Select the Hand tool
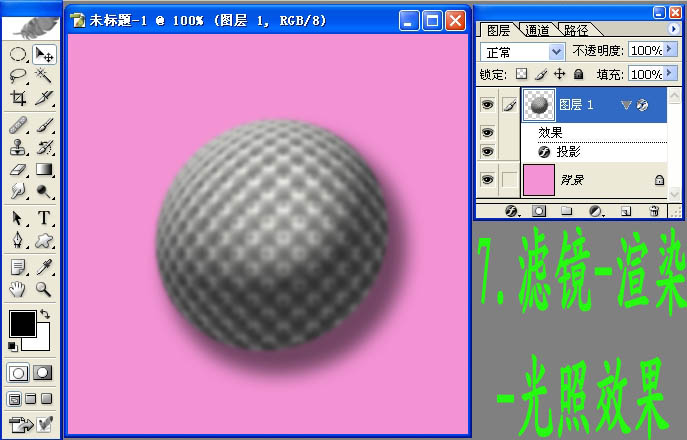The height and width of the screenshot is (440, 687). (x=18, y=289)
